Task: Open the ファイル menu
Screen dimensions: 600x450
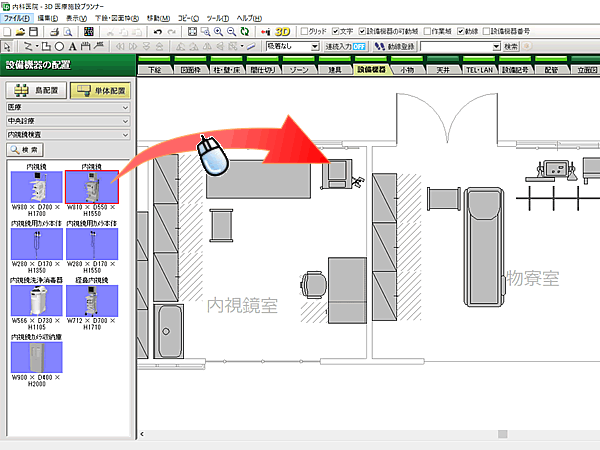Action: coord(17,19)
